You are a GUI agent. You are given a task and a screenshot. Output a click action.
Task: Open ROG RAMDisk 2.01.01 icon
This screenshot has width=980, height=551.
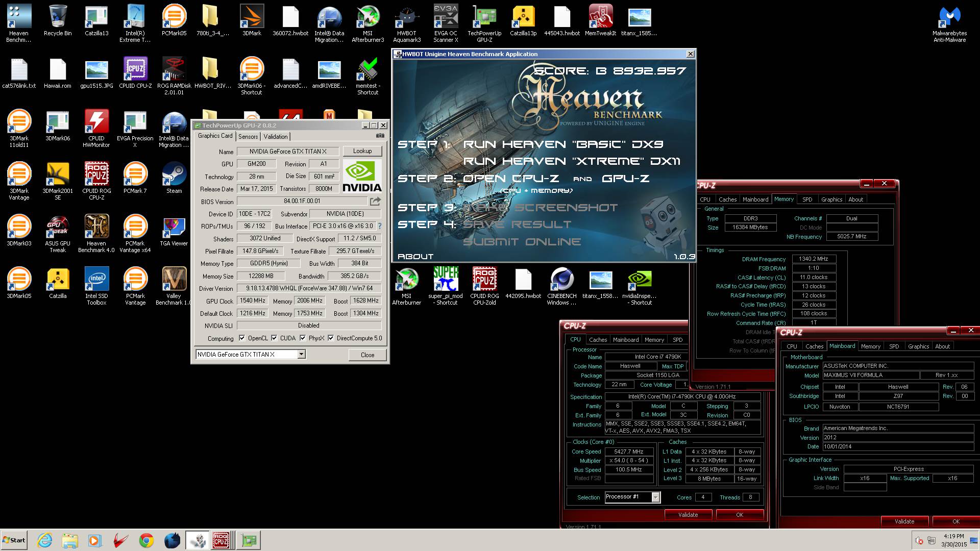point(174,76)
